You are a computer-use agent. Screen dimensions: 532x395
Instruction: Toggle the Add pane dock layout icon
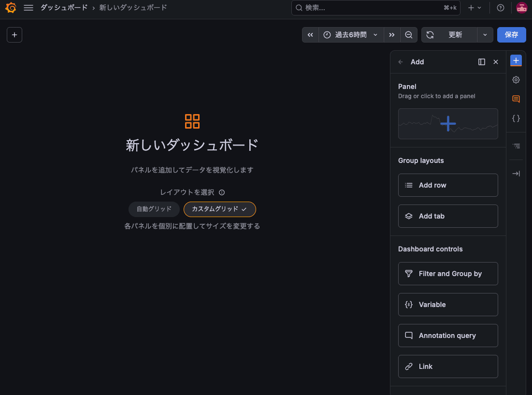[481, 62]
